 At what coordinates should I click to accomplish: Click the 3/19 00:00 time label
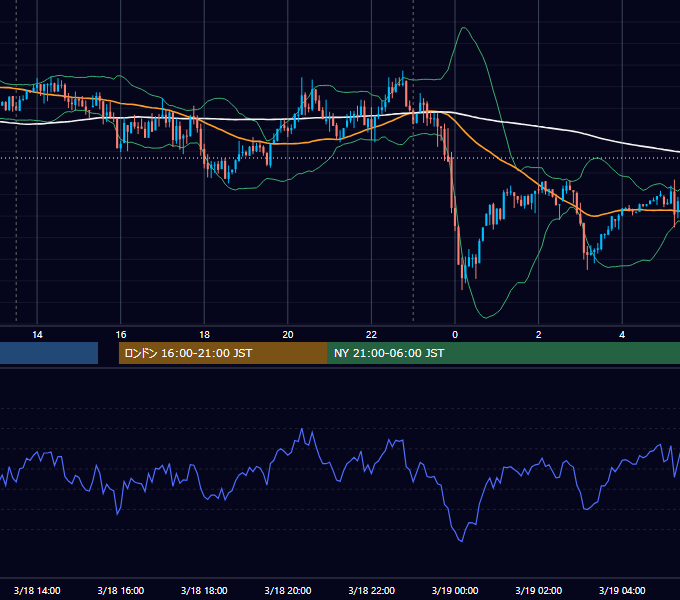[x=455, y=590]
